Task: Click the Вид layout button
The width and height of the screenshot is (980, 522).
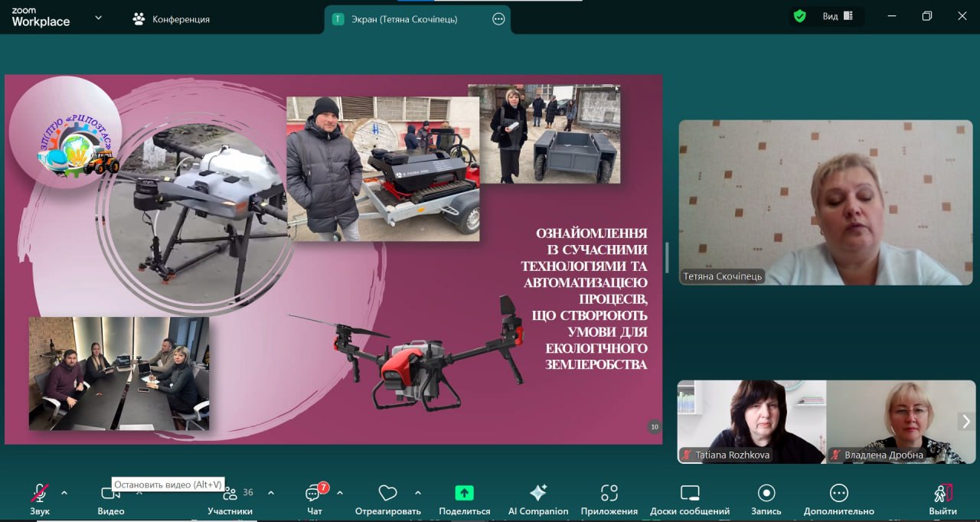Action: [837, 16]
